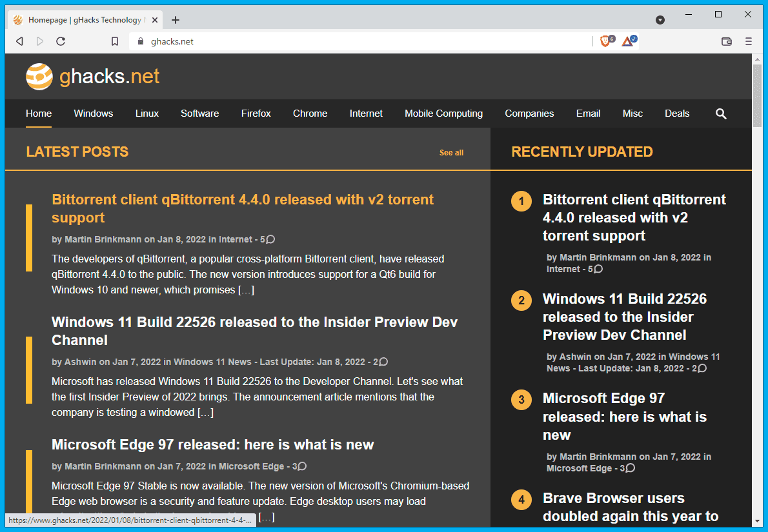Click the ghacks.net globe logo
This screenshot has height=532, width=768.
click(39, 77)
